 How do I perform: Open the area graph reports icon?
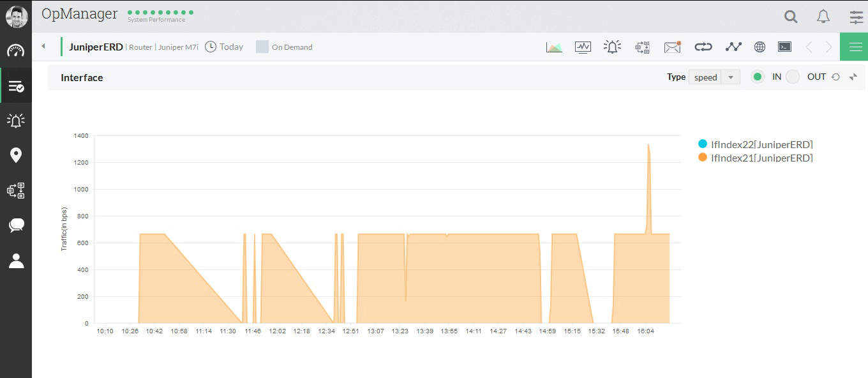pyautogui.click(x=554, y=47)
